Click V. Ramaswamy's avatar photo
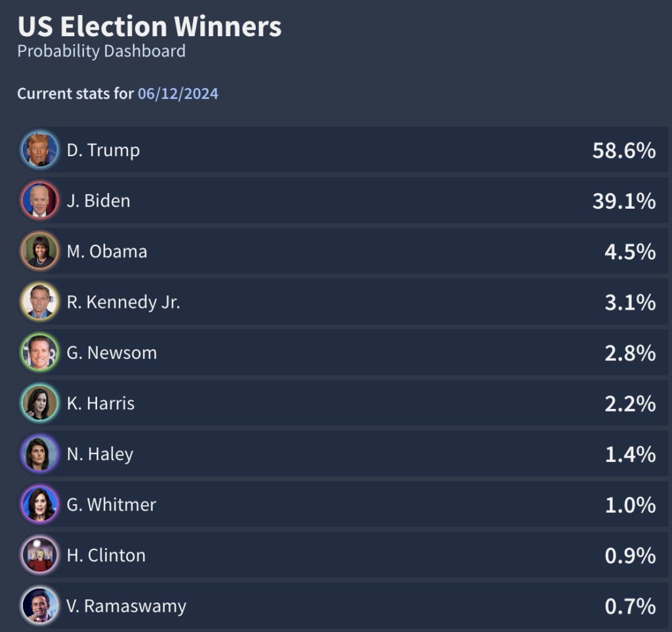This screenshot has width=672, height=632. click(39, 606)
